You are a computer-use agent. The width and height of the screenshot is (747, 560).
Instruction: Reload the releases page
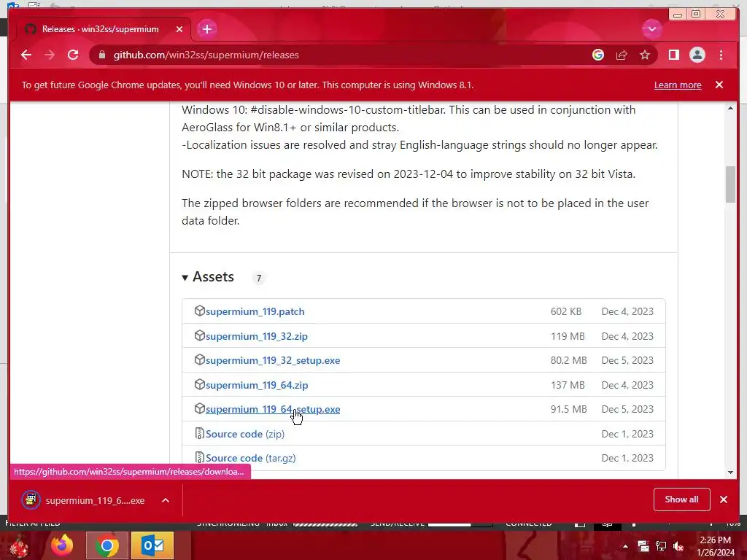click(73, 55)
